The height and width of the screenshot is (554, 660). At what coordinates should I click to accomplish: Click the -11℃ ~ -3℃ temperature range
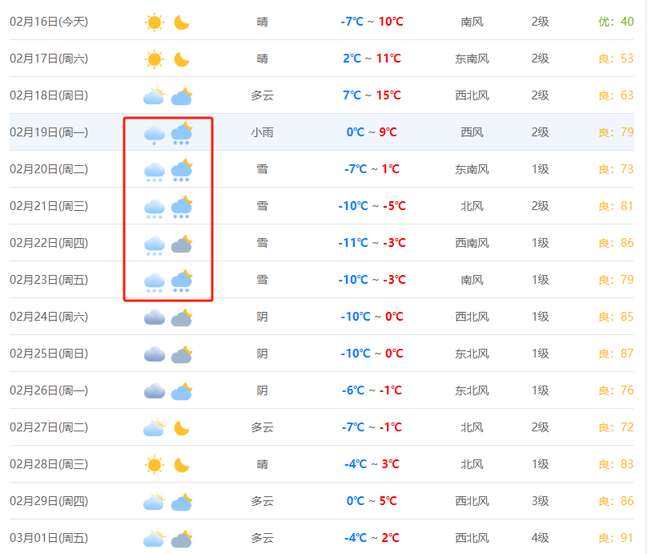371,243
